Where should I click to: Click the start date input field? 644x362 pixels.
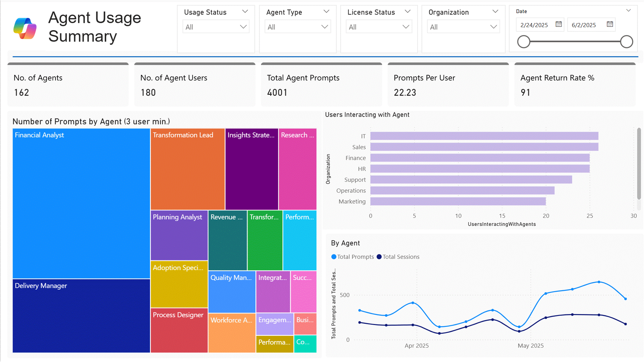[535, 25]
